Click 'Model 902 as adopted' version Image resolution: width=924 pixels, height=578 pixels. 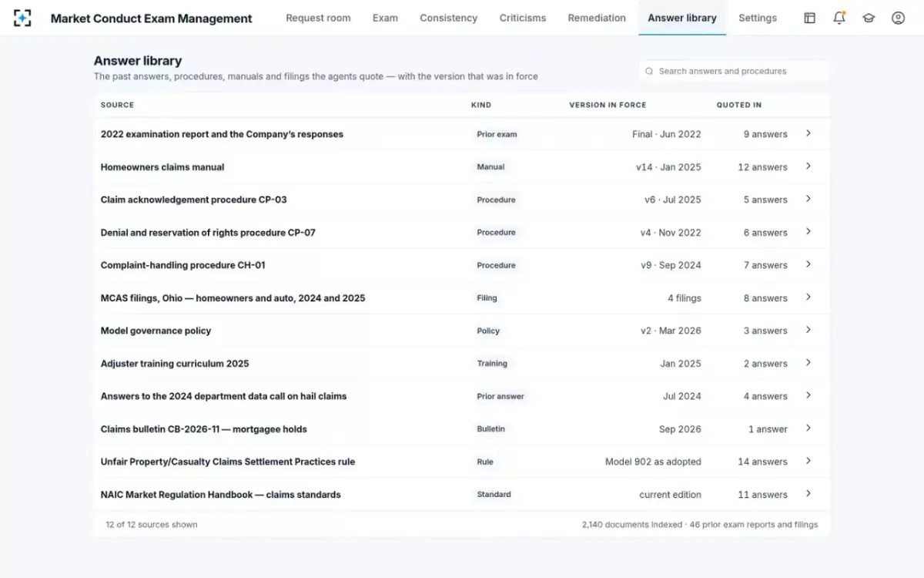tap(653, 462)
